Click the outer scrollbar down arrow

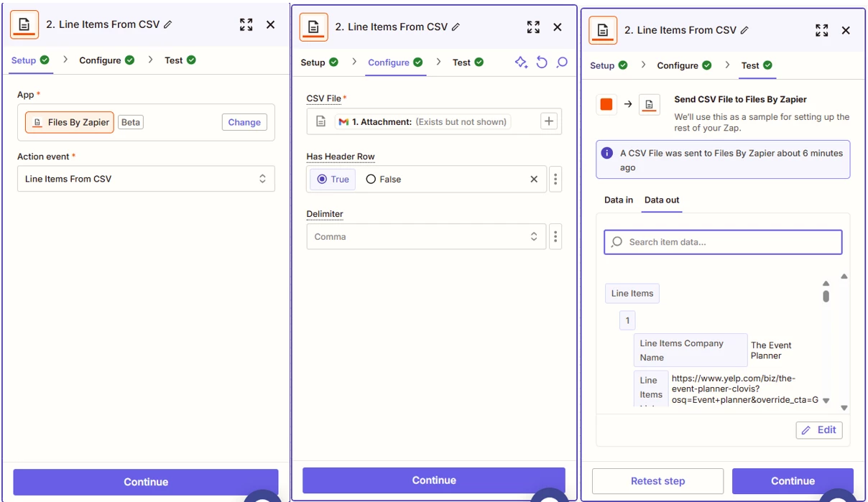[844, 408]
